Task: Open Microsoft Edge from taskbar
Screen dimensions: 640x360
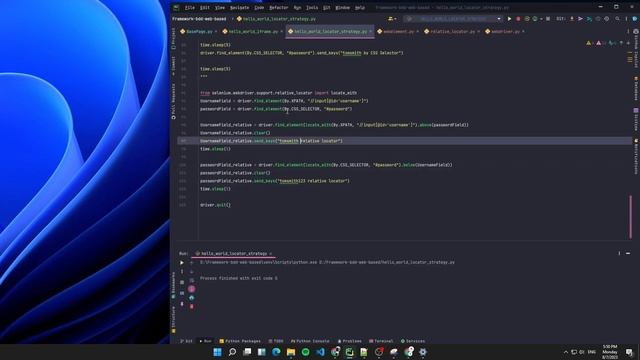Action: 276,352
